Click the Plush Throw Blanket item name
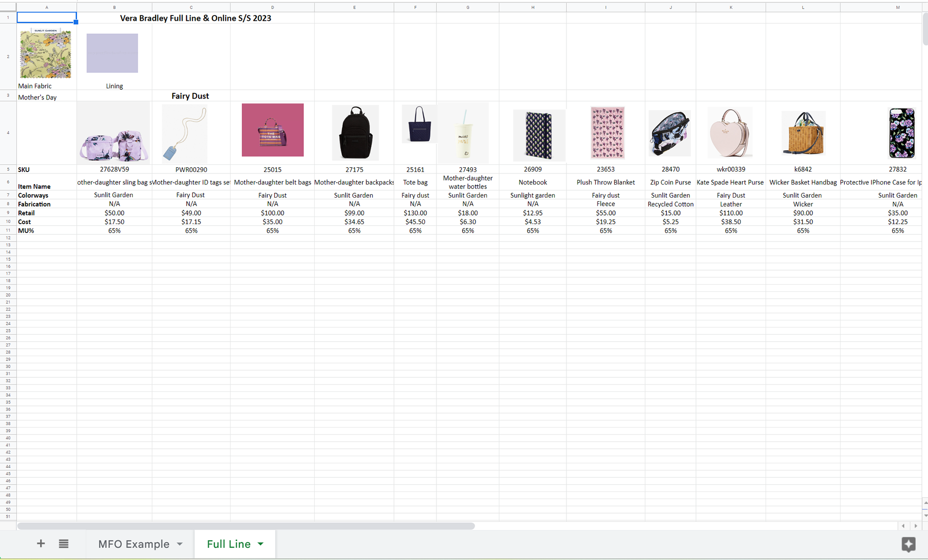 pos(606,182)
